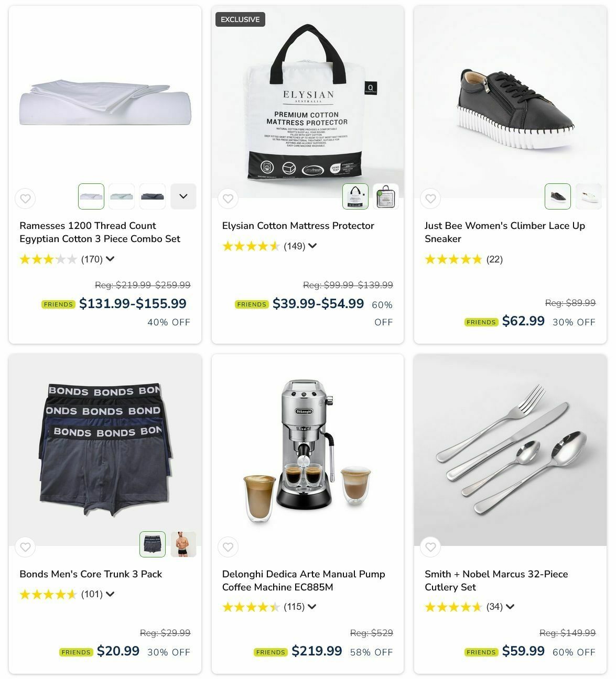Save Bonds Men's Core Trunk to wishlist
The height and width of the screenshot is (679, 616).
[x=25, y=547]
